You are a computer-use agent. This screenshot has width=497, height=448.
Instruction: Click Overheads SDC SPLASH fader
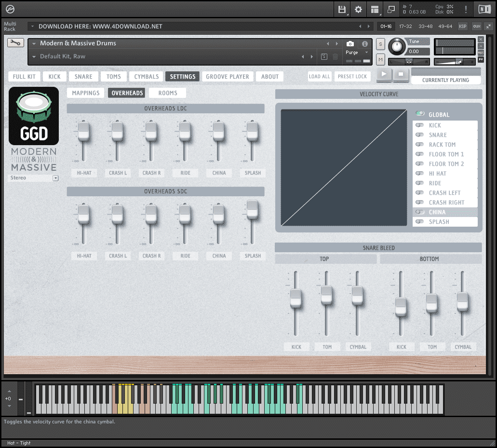coord(252,209)
